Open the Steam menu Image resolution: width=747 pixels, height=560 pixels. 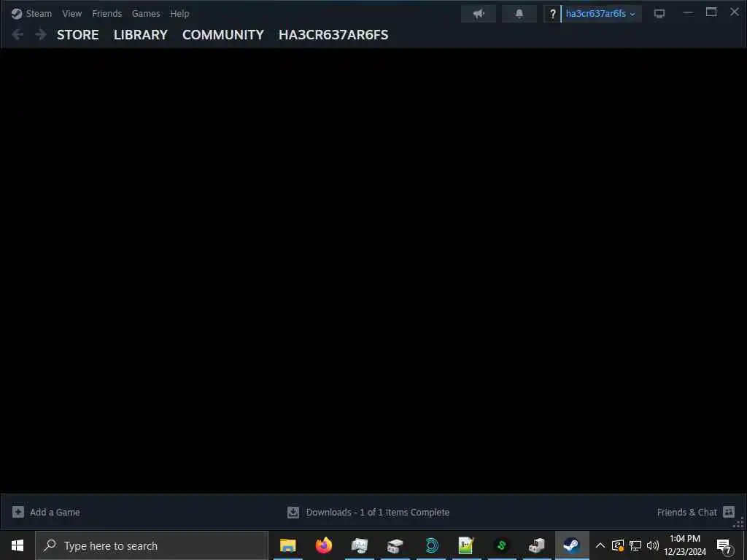39,14
